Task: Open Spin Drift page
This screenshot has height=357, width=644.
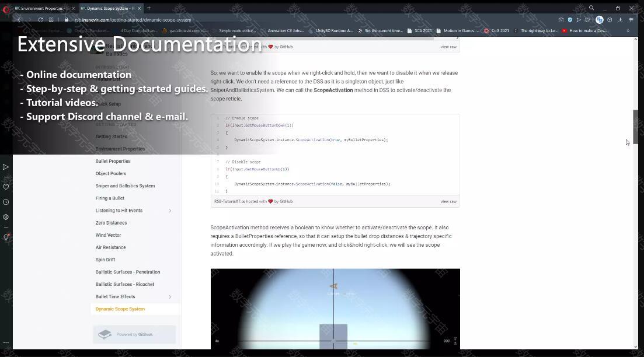Action: click(106, 260)
